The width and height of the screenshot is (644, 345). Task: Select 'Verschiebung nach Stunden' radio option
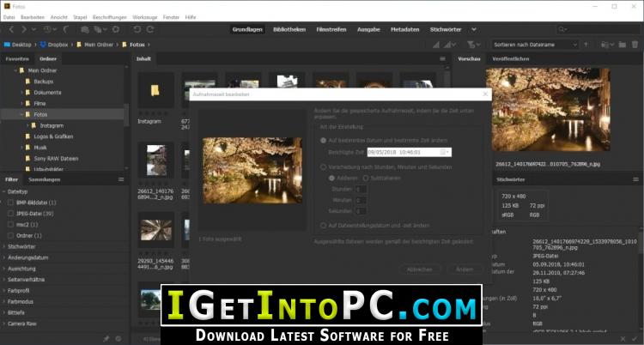tap(323, 167)
